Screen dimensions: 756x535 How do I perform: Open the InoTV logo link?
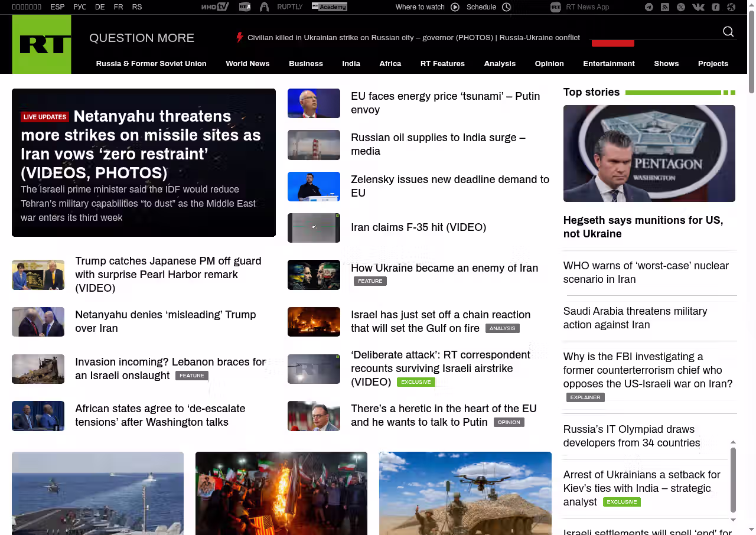pos(214,7)
